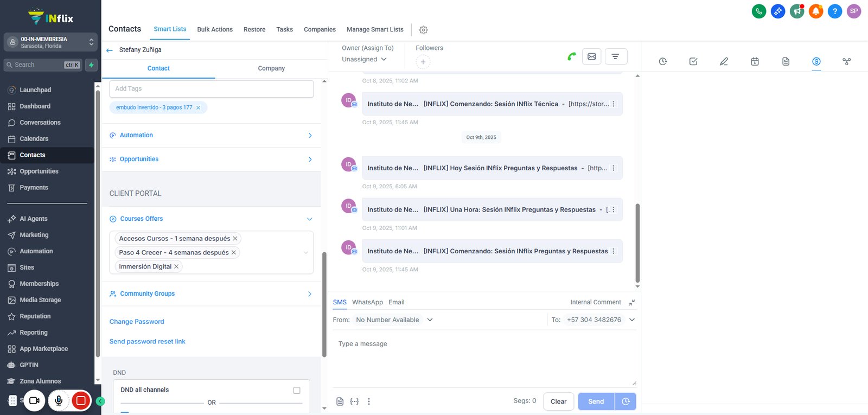868x415 pixels.
Task: Click the schedule send clock button
Action: point(626,401)
